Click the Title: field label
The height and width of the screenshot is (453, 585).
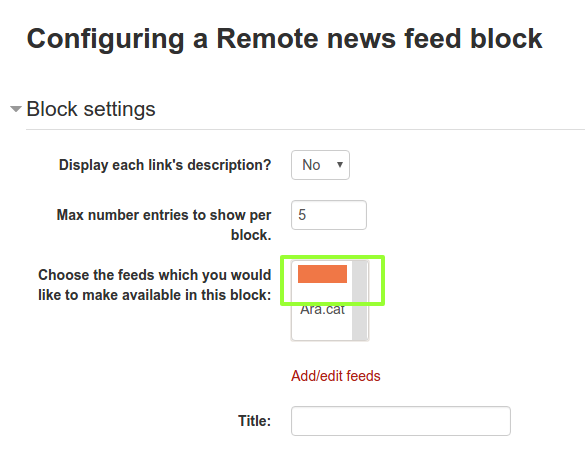(x=254, y=421)
